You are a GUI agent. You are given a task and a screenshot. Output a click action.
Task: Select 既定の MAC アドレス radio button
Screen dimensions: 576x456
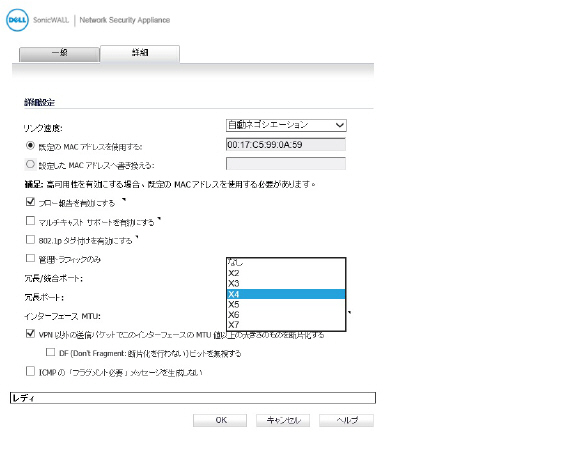coord(30,146)
